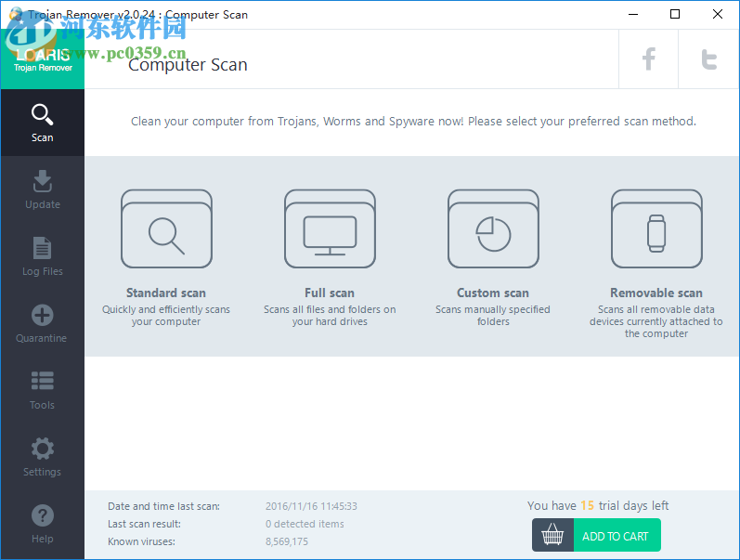The image size is (740, 560).
Task: Click 'Scans all removable data devices' description
Action: (x=656, y=321)
